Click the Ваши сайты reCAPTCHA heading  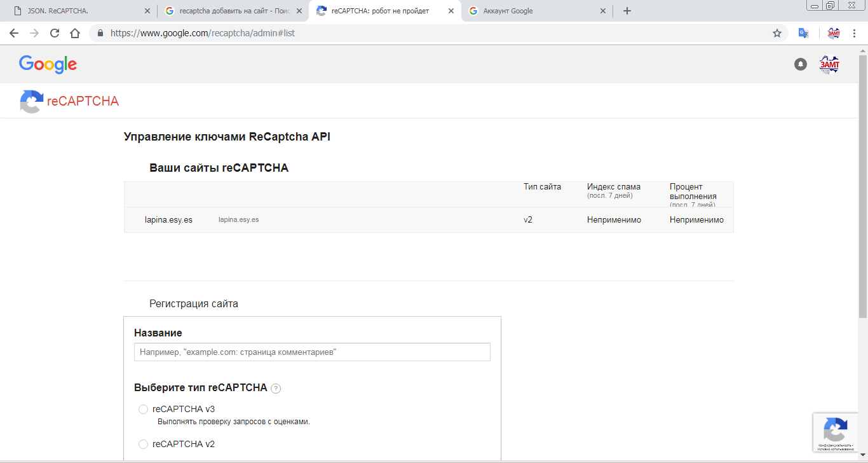tap(219, 168)
